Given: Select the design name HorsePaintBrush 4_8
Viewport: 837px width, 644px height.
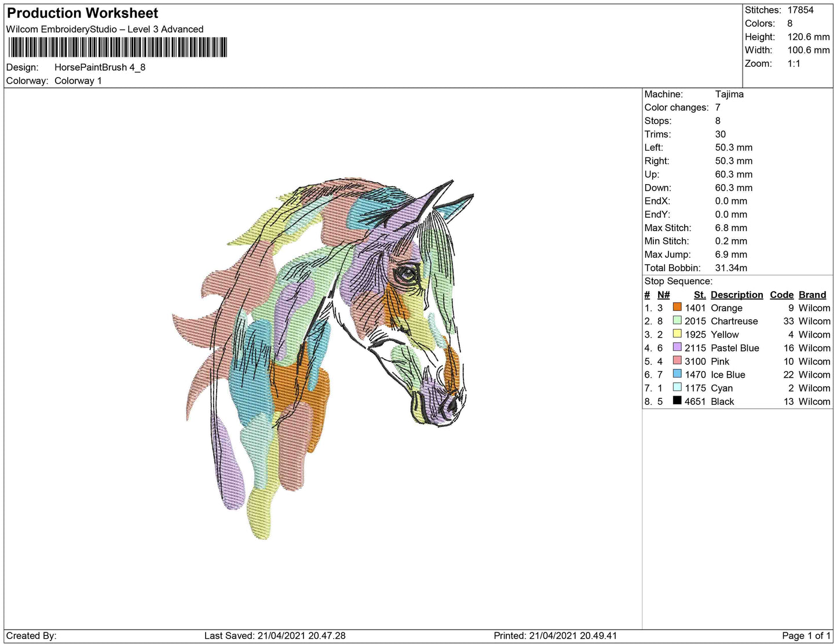Looking at the screenshot, I should (99, 67).
